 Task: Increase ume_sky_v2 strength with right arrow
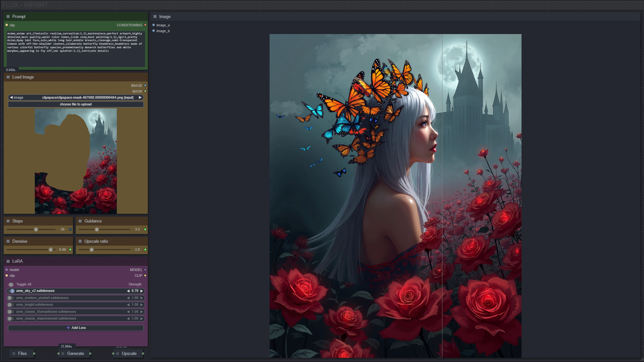(x=141, y=291)
